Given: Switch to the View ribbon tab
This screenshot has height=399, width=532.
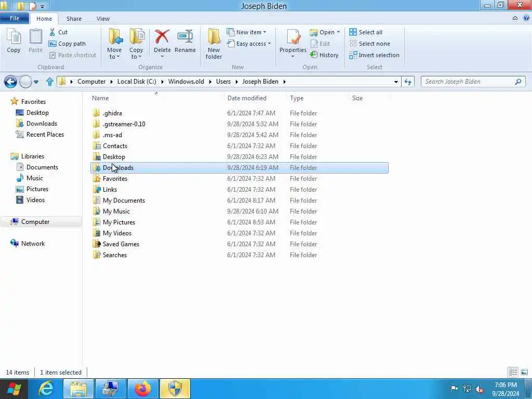Looking at the screenshot, I should click(103, 19).
